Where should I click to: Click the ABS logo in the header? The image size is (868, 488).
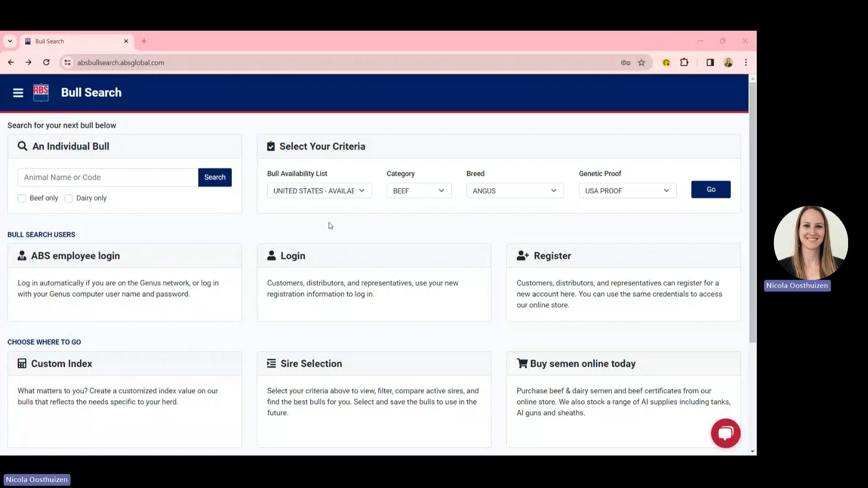coord(41,93)
